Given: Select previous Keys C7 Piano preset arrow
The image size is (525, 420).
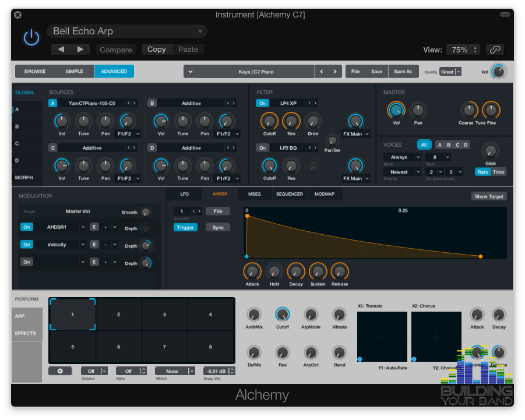Looking at the screenshot, I should pos(322,72).
